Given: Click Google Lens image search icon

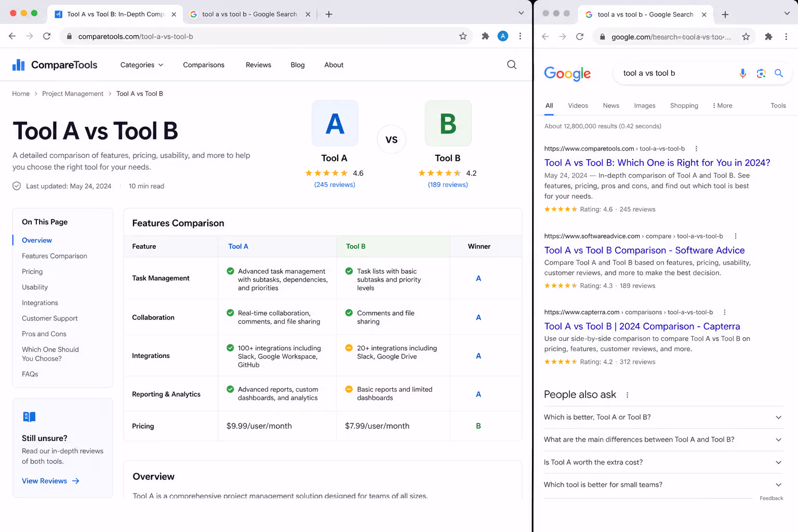Looking at the screenshot, I should coord(761,73).
